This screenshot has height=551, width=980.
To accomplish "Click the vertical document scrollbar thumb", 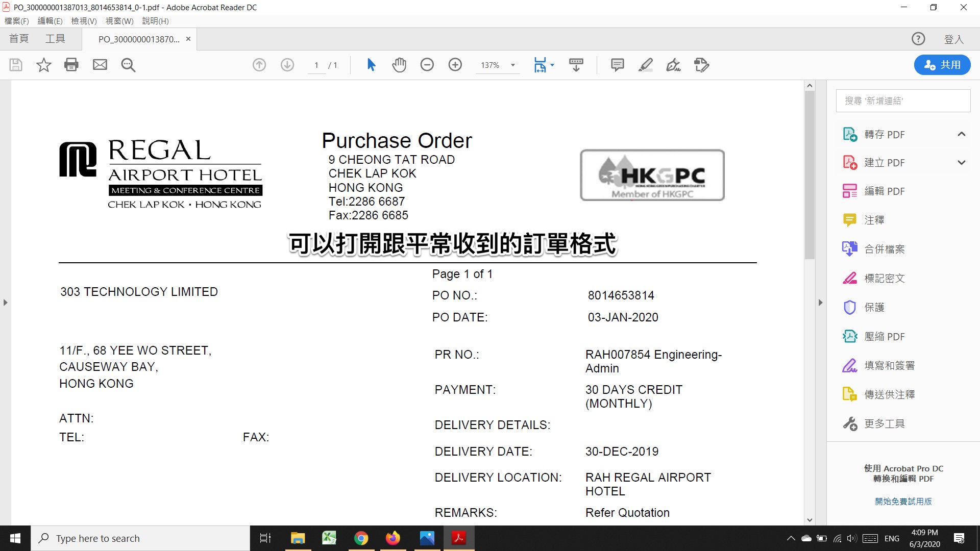I will [x=810, y=175].
